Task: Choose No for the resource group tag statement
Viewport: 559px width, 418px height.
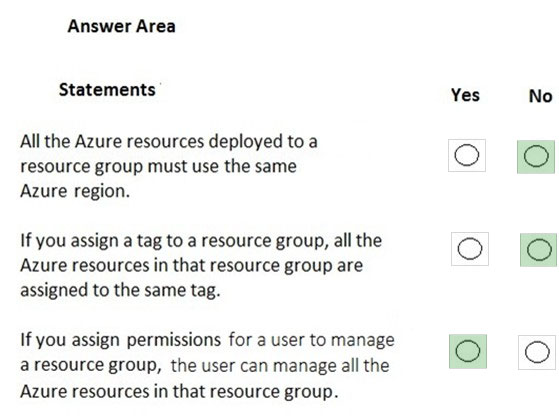Action: (x=538, y=250)
